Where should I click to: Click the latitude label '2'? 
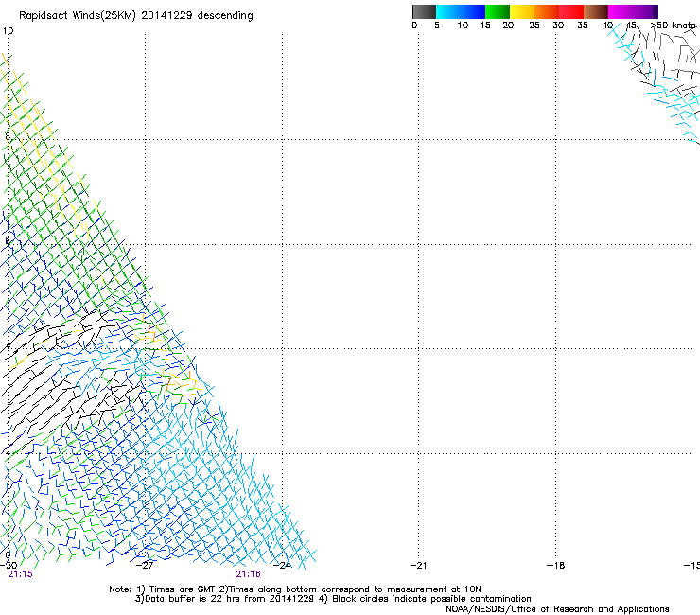(8, 450)
